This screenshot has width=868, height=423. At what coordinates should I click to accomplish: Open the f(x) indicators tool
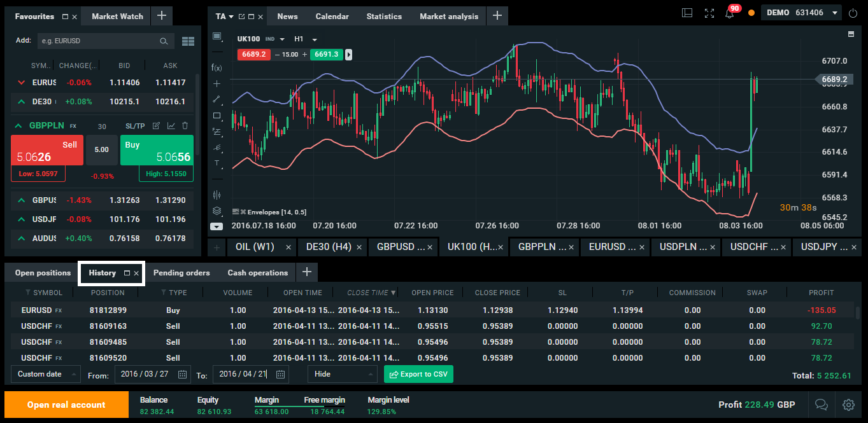tap(217, 67)
